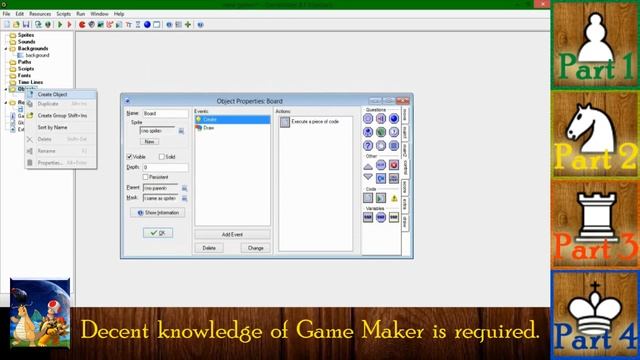Create a room with the window icon
640x360 pixels.
[x=156, y=24]
